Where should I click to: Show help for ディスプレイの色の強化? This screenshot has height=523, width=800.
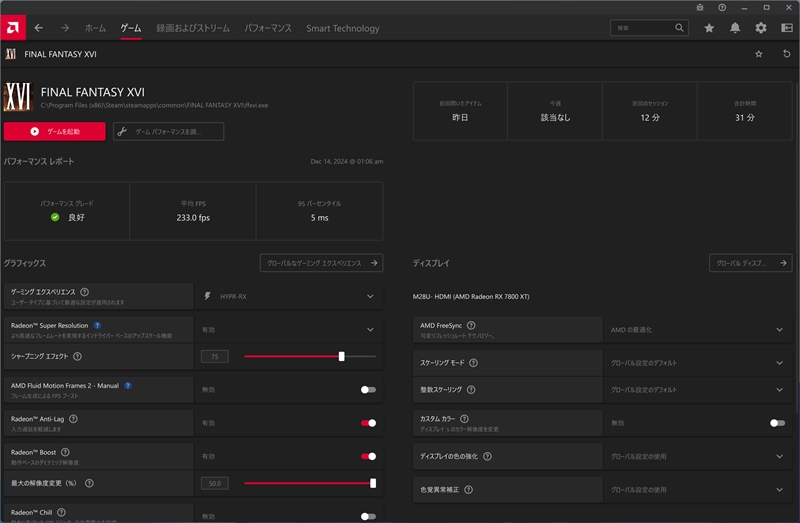pyautogui.click(x=488, y=456)
